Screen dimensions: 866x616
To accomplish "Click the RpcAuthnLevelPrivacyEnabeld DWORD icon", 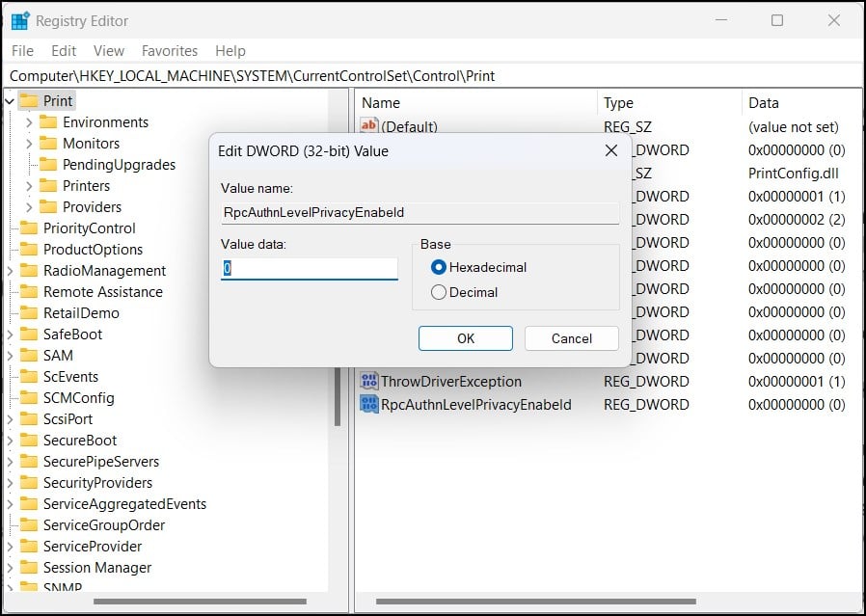I will [369, 404].
